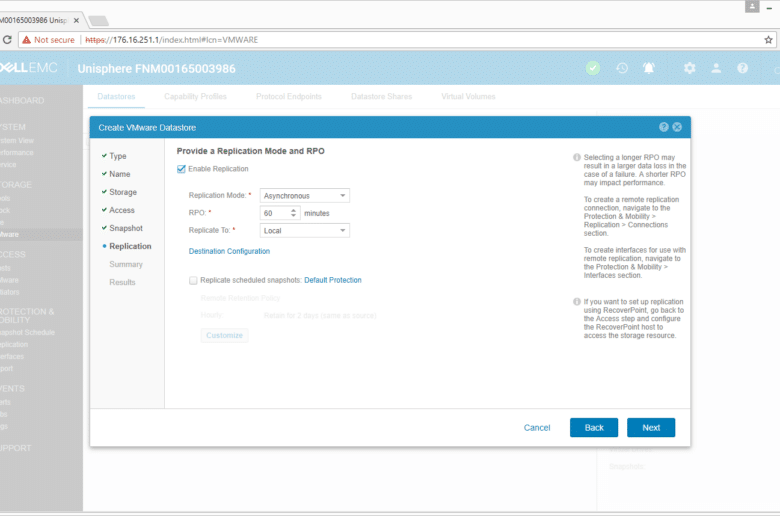780x516 pixels.
Task: Reload the page with browser refresh icon
Action: 7,40
